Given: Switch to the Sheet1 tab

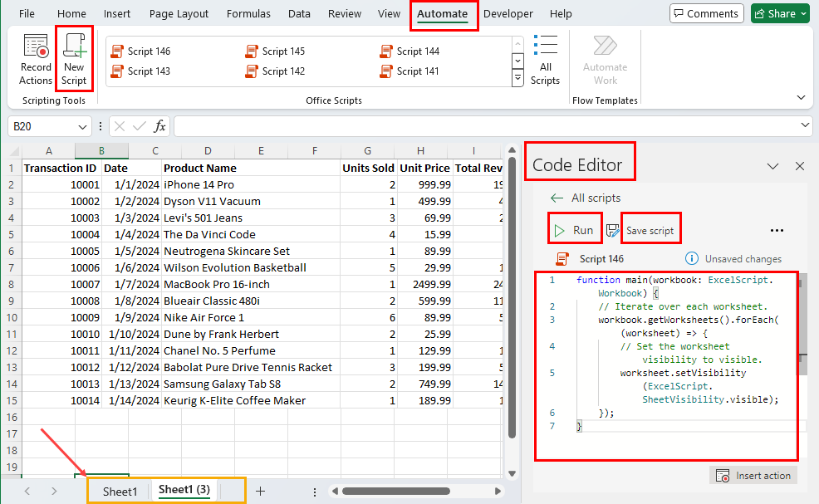Looking at the screenshot, I should [x=120, y=492].
